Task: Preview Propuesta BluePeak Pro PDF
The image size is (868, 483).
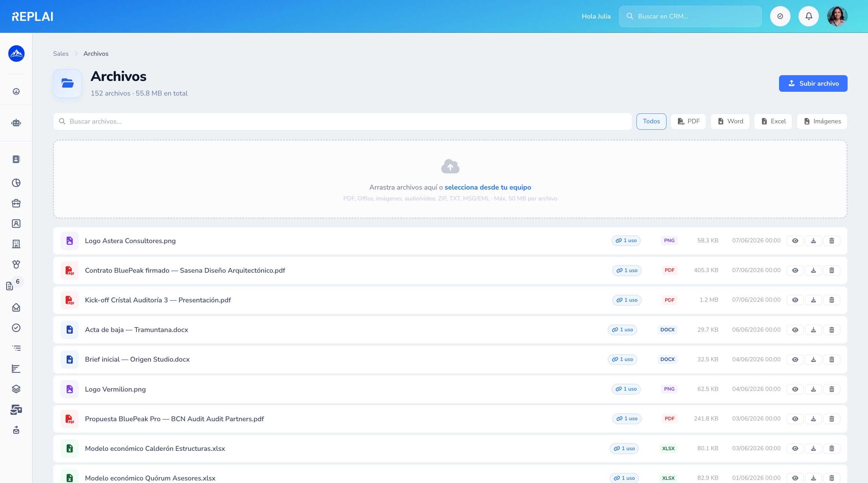Action: pyautogui.click(x=795, y=419)
